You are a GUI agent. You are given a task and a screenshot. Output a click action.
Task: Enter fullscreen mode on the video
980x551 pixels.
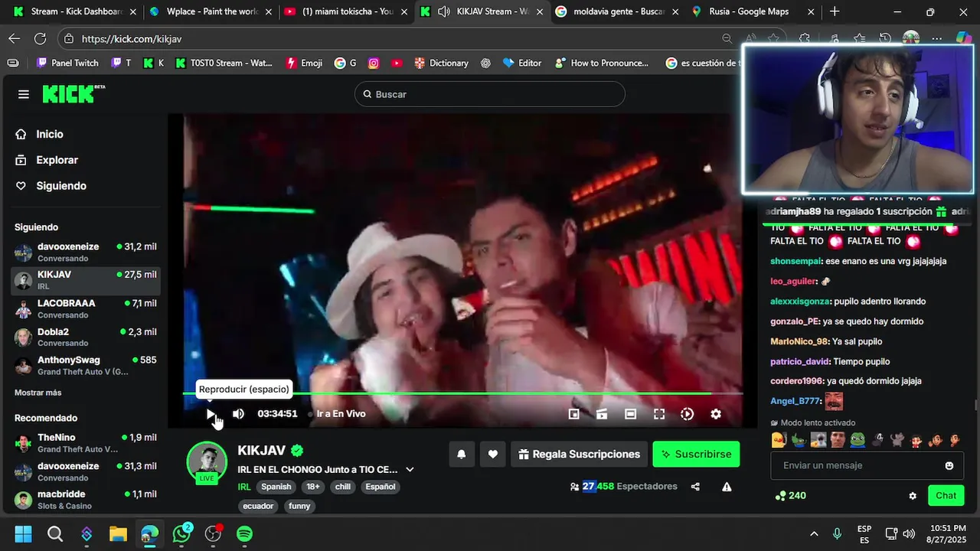(658, 414)
